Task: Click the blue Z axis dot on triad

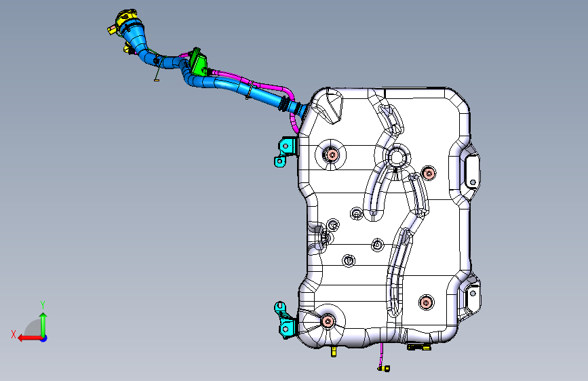Action: click(x=44, y=338)
